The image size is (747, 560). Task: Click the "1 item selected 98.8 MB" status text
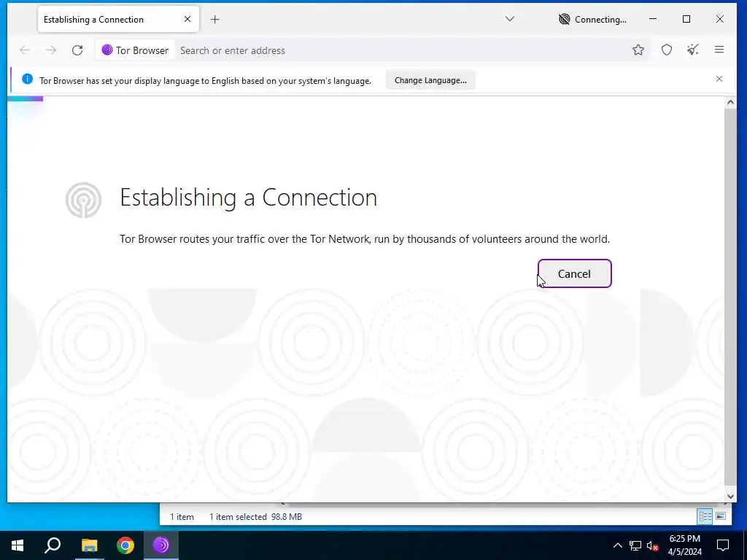pyautogui.click(x=255, y=517)
